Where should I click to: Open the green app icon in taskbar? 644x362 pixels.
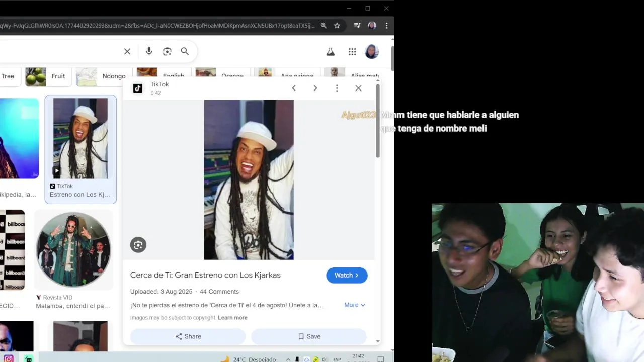pyautogui.click(x=29, y=359)
